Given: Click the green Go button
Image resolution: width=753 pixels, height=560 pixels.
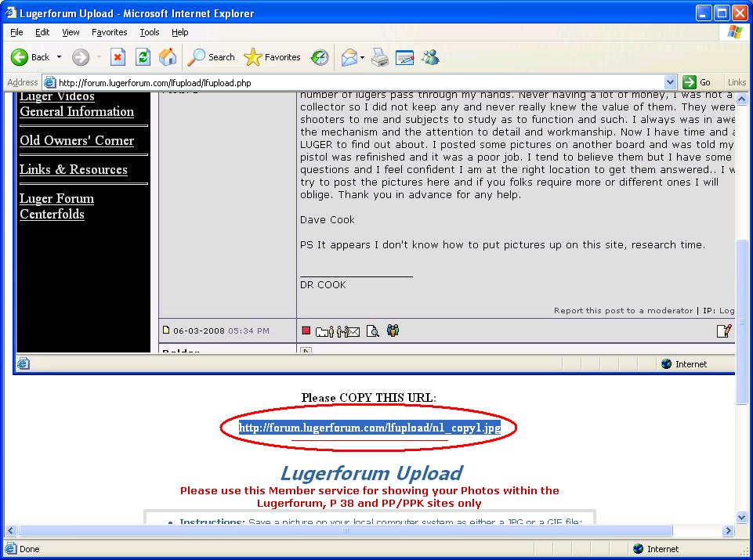Looking at the screenshot, I should pyautogui.click(x=697, y=82).
